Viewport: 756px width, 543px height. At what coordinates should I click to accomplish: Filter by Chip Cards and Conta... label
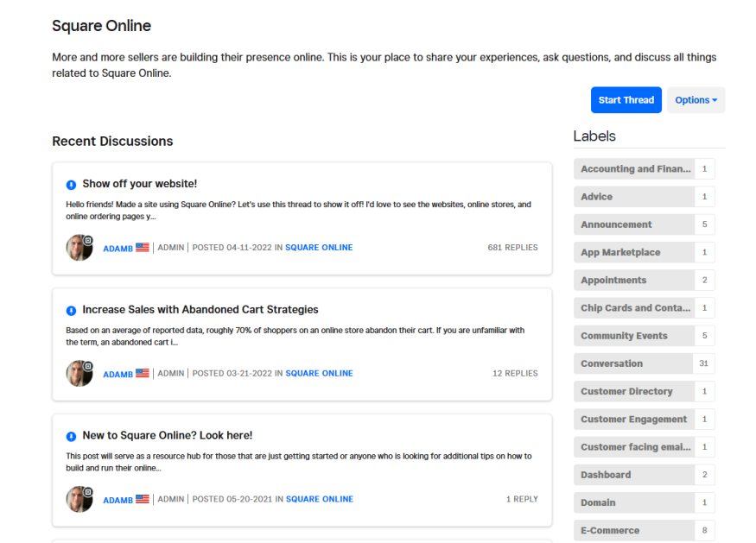[x=634, y=308]
